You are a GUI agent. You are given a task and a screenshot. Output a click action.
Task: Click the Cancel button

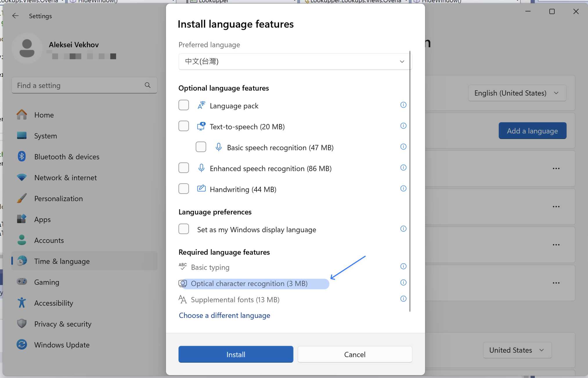(x=355, y=354)
